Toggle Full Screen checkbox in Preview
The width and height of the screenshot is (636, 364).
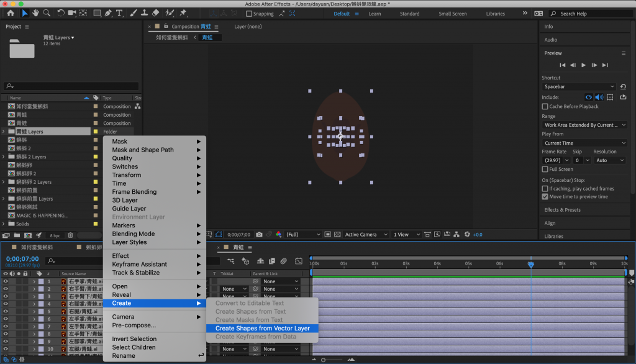click(x=545, y=169)
